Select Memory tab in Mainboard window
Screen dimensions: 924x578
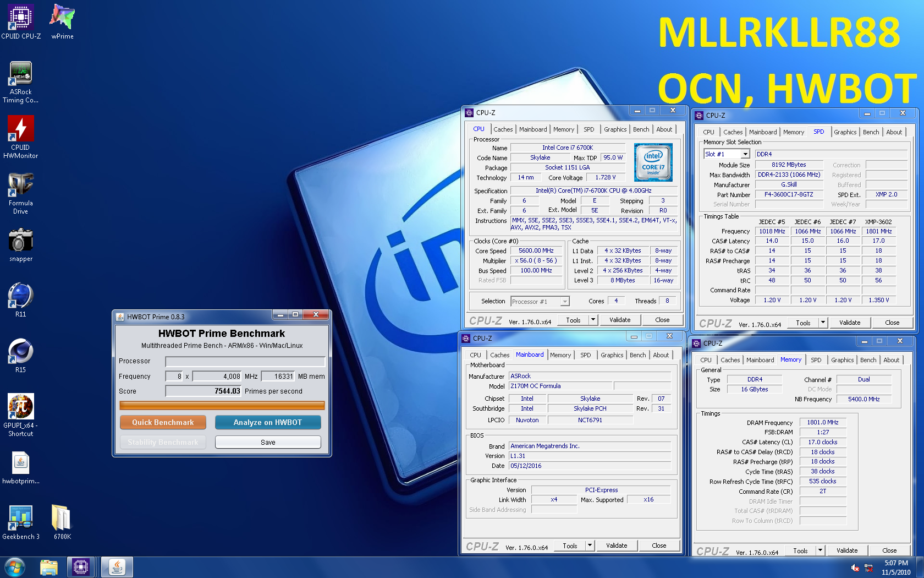coord(560,355)
